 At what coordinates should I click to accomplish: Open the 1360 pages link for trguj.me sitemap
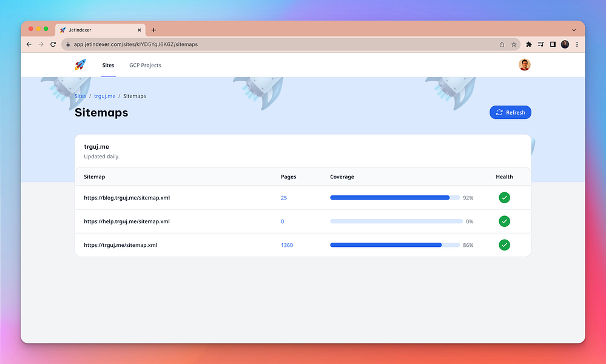pos(287,245)
